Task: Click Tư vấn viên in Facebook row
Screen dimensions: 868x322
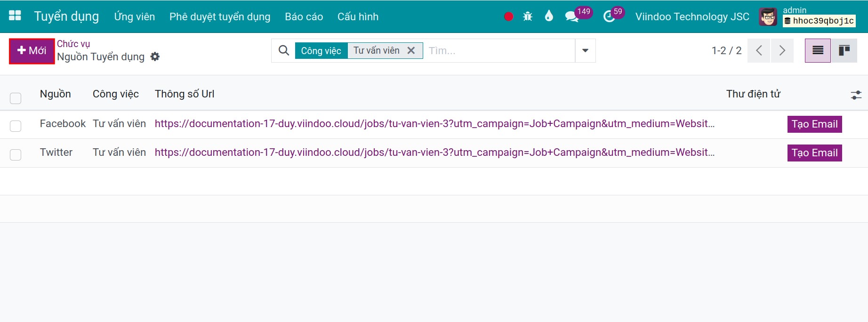Action: 119,124
